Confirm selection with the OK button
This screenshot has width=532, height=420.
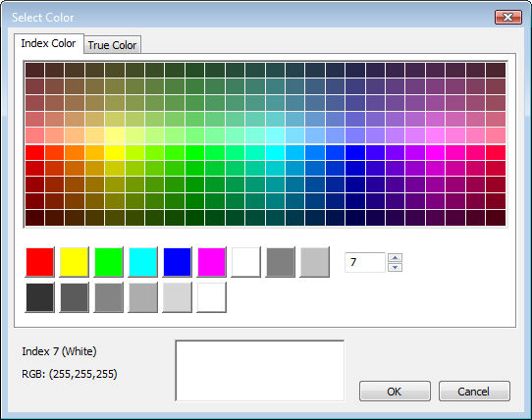(x=395, y=392)
